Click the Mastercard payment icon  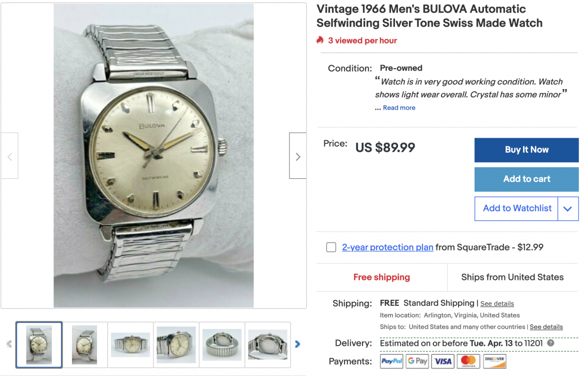point(469,361)
